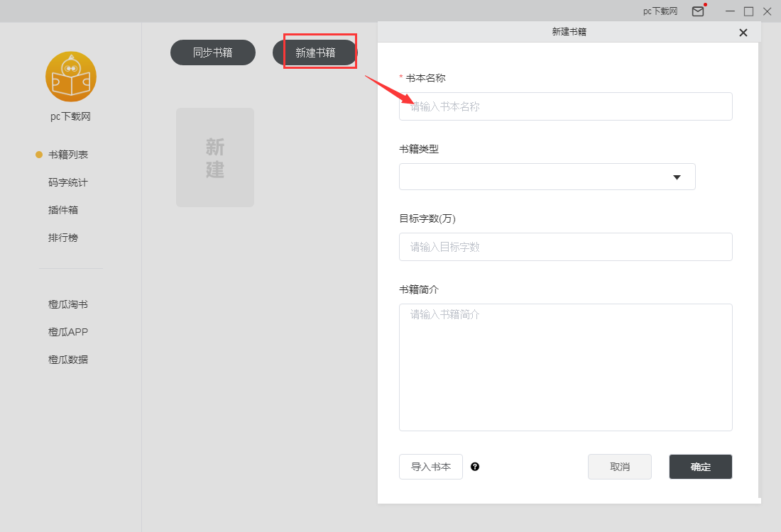The width and height of the screenshot is (781, 532).
Task: Minimize the application window
Action: tap(730, 11)
